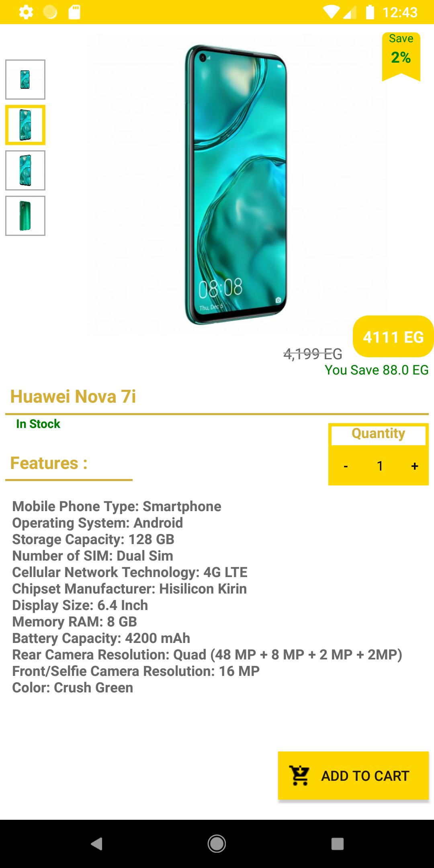Add Huawei Nova 7i to cart
The width and height of the screenshot is (434, 868).
pyautogui.click(x=353, y=776)
